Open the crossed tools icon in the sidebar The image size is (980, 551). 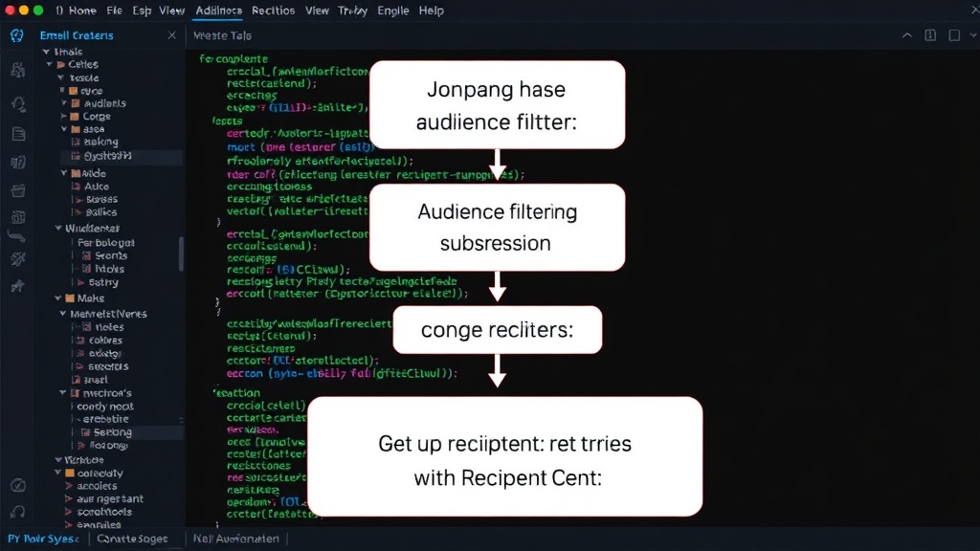(18, 259)
